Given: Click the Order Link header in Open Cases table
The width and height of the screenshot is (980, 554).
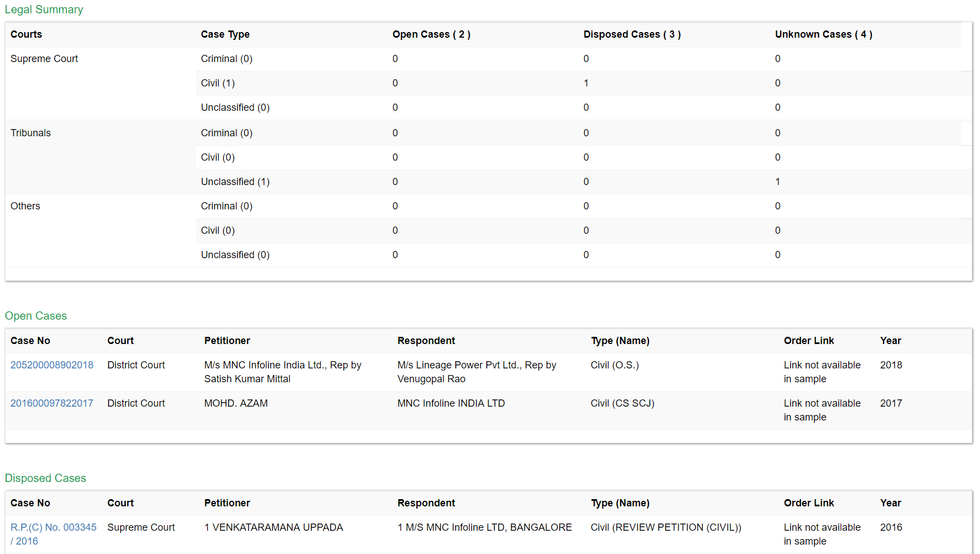Looking at the screenshot, I should pyautogui.click(x=808, y=341).
